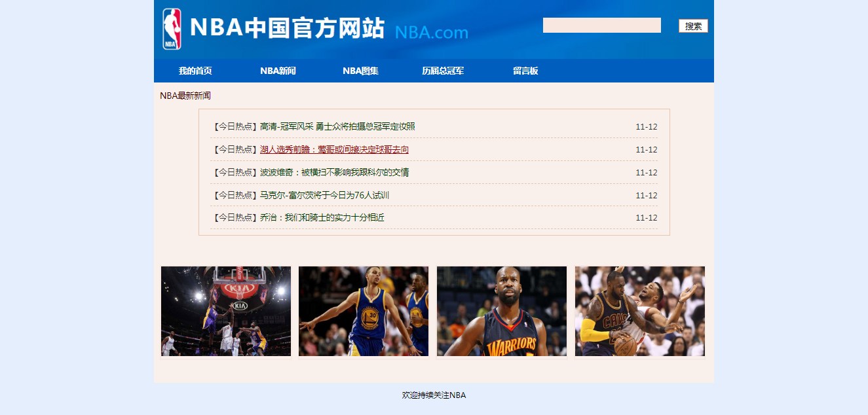Viewport: 868px width, 415px height.
Task: Open the NBA图集 gallery menu item
Action: click(360, 71)
